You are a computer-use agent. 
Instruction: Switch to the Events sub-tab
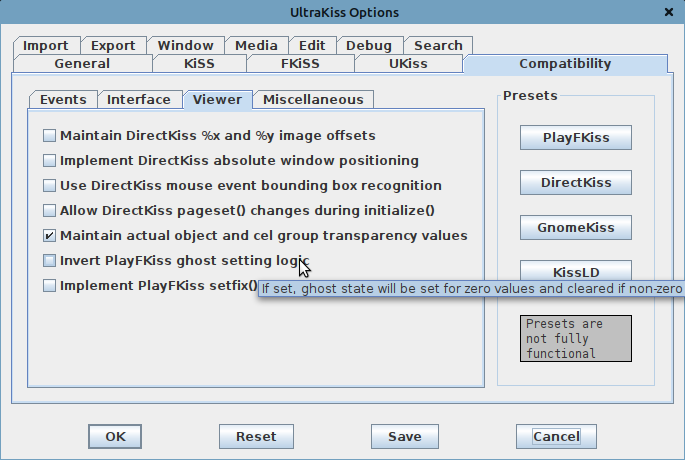tap(63, 99)
